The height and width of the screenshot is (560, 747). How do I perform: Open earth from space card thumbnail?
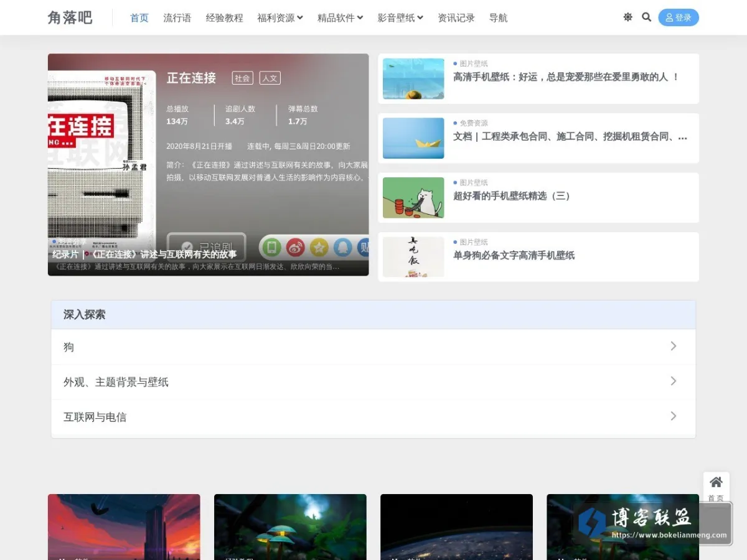456,527
